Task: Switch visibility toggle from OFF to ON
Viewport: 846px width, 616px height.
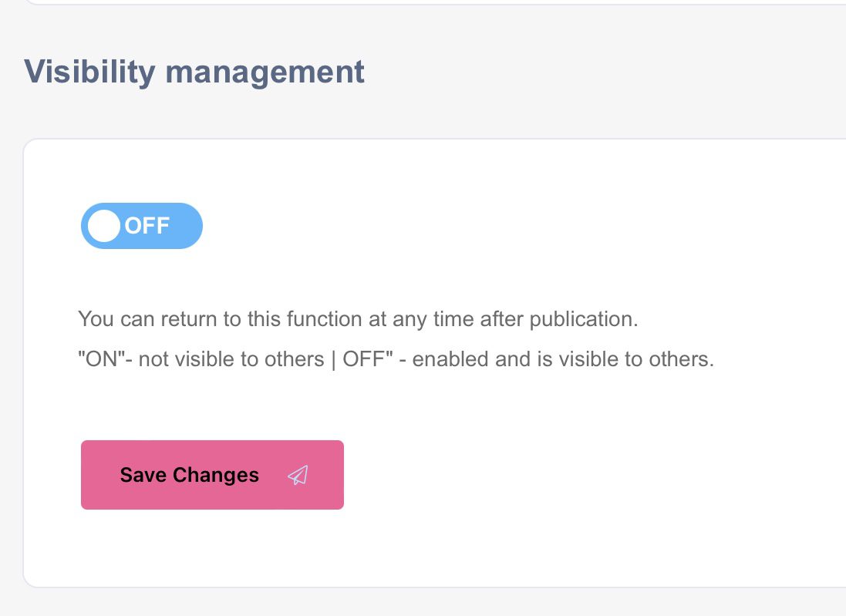Action: point(142,226)
